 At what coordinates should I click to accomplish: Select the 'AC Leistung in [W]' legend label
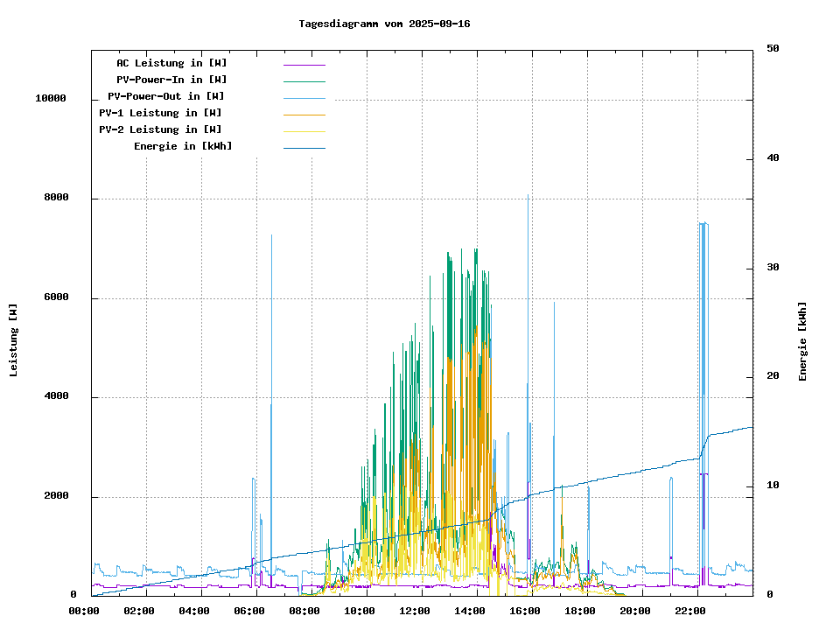tap(171, 63)
